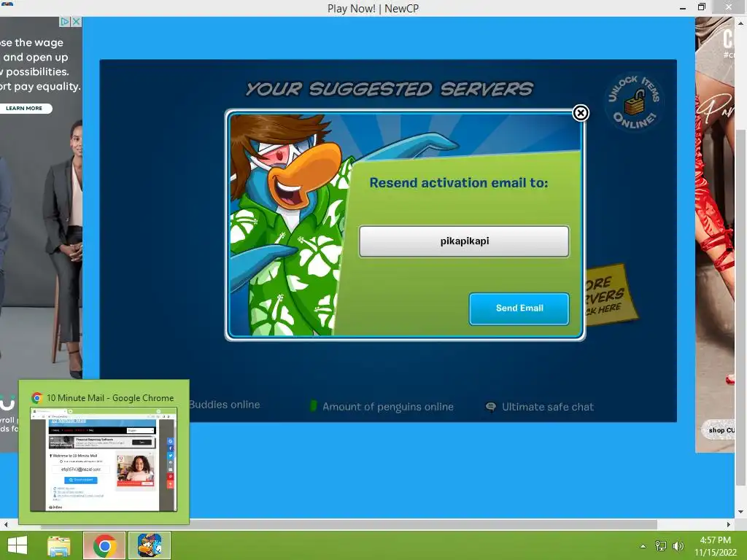Open the network status tray icon
Image resolution: width=747 pixels, height=560 pixels.
661,546
